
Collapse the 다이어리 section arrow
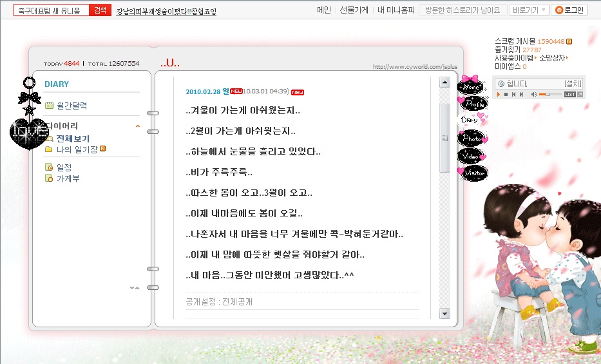pyautogui.click(x=138, y=126)
